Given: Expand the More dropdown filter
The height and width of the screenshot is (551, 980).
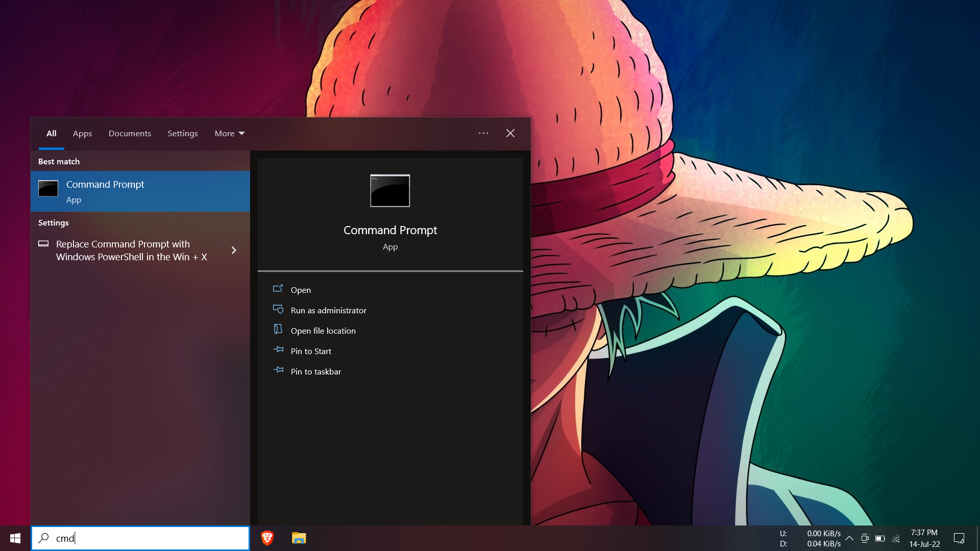Looking at the screenshot, I should coord(230,133).
